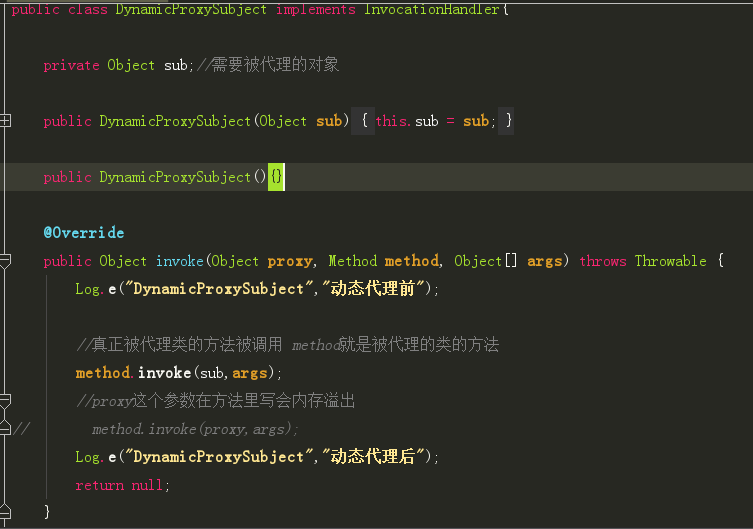Screen dimensions: 753x529
Task: Click 'sub' field name in private Object sub
Action: [175, 65]
